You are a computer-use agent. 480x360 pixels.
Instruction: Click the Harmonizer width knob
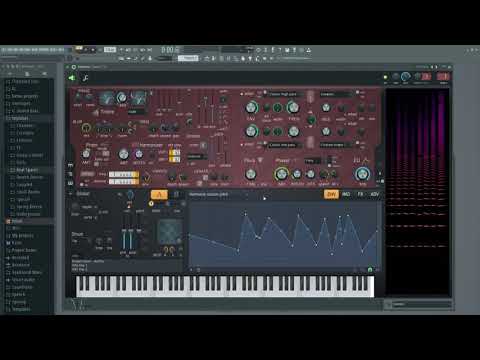(139, 154)
